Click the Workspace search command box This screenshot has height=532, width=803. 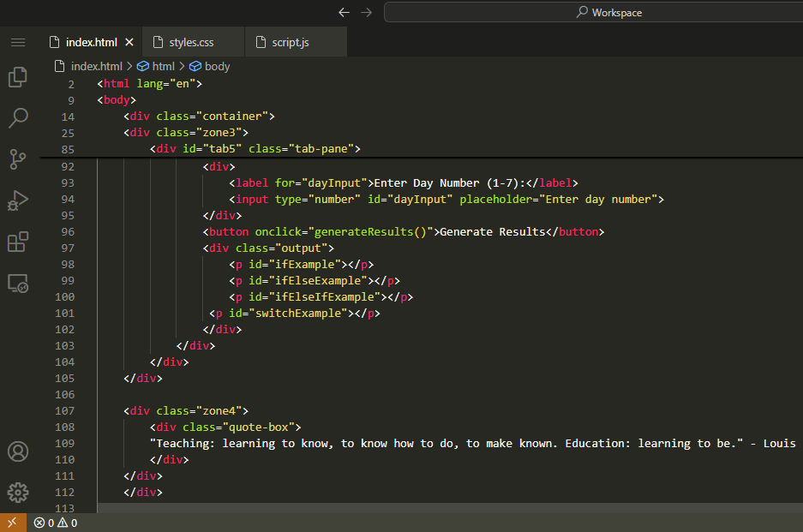pyautogui.click(x=593, y=13)
